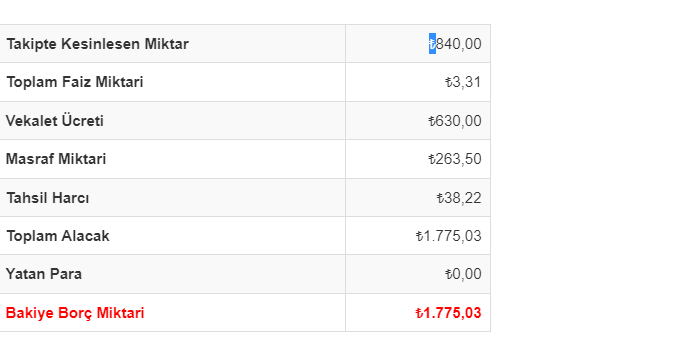
Task: Click the lira symbol in Vekalet Ücreti amount
Action: 432,121
